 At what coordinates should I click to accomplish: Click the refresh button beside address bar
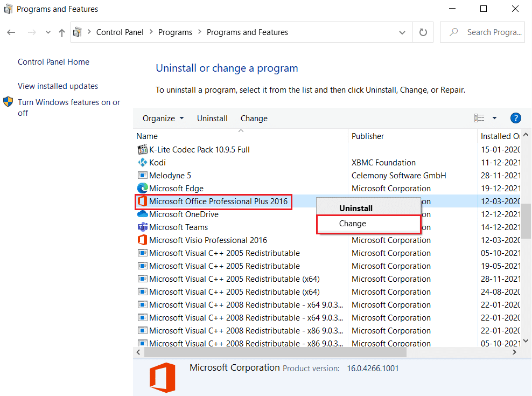(x=423, y=32)
